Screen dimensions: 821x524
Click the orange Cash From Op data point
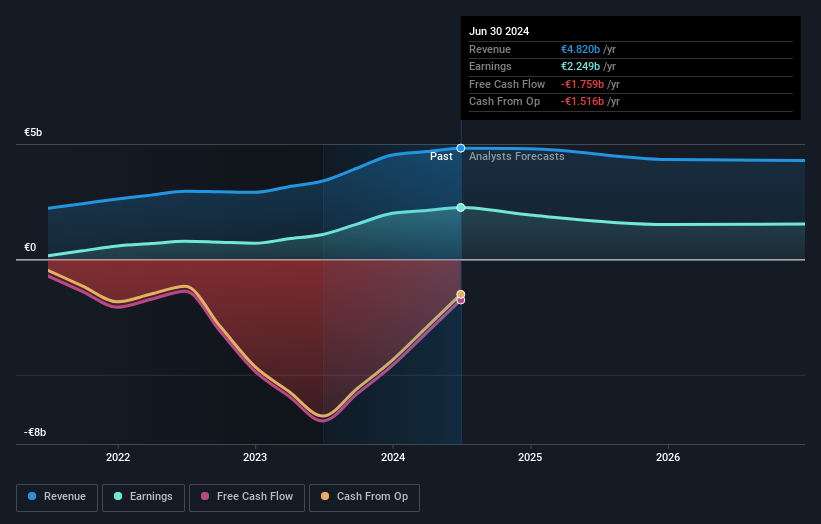coord(461,294)
